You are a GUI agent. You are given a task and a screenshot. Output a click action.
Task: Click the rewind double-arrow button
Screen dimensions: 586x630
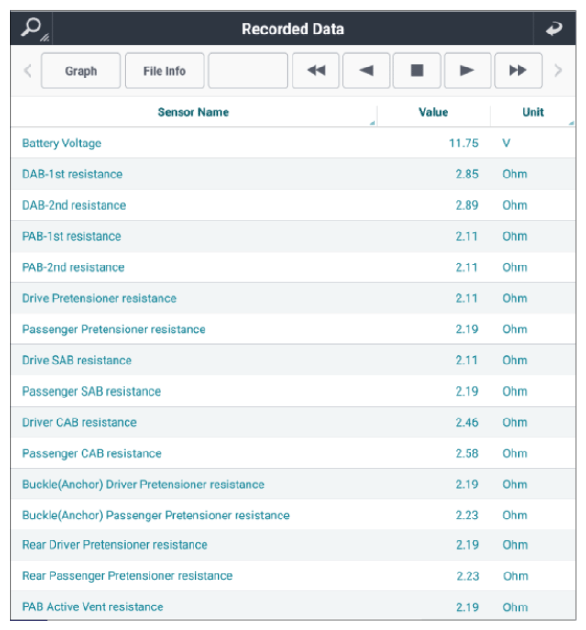[316, 70]
